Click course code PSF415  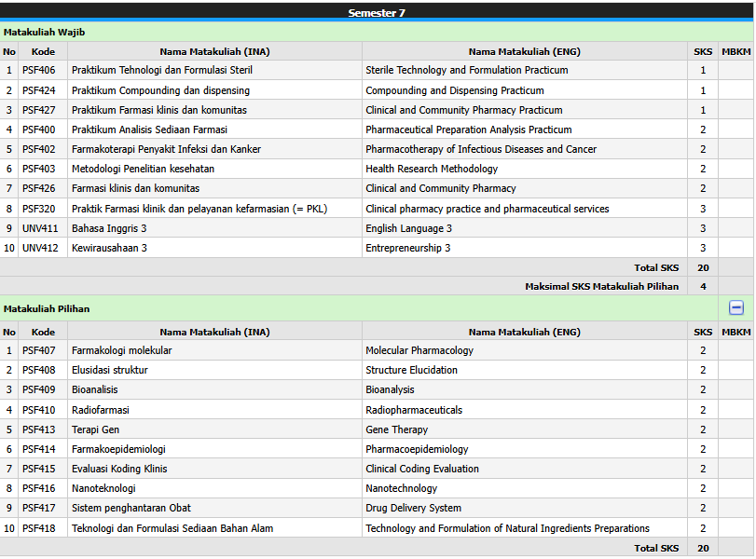tap(38, 469)
